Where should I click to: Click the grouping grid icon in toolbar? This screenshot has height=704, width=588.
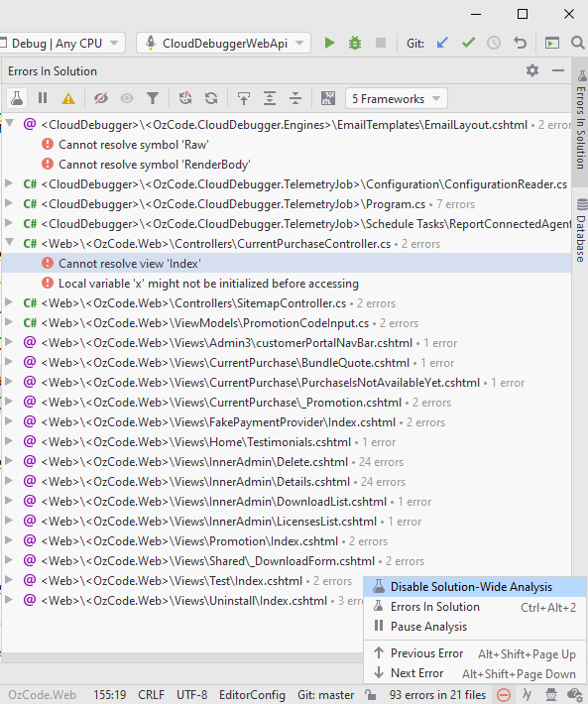pos(328,98)
